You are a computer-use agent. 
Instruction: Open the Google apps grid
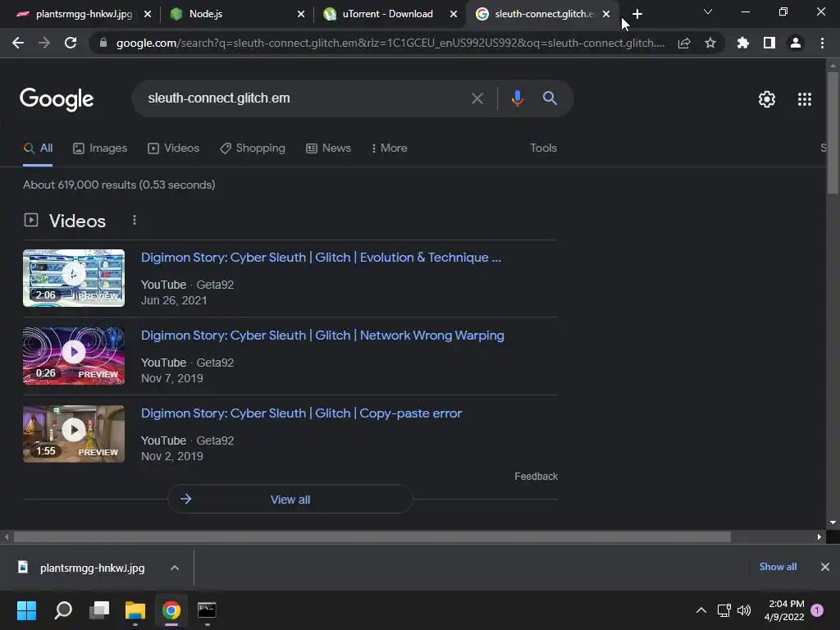click(x=805, y=99)
